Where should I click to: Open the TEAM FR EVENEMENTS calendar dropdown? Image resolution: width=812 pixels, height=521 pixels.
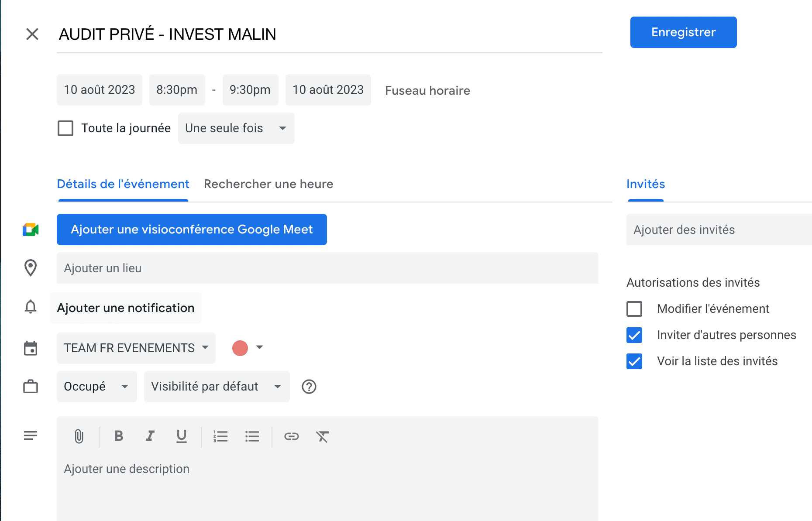pyautogui.click(x=136, y=348)
